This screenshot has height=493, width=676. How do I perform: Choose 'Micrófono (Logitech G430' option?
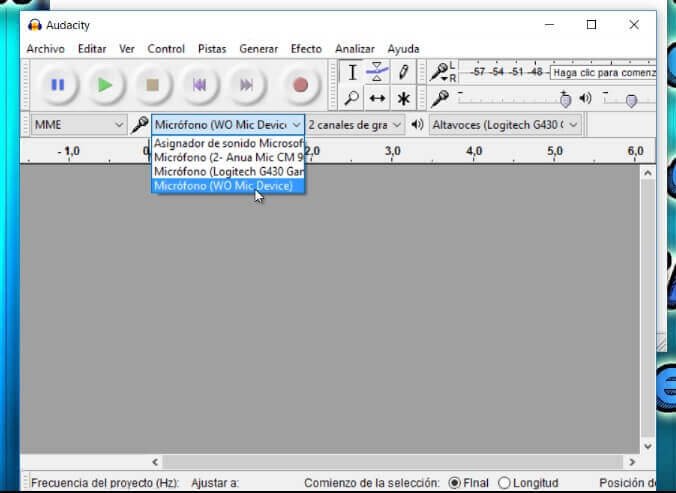pyautogui.click(x=228, y=172)
